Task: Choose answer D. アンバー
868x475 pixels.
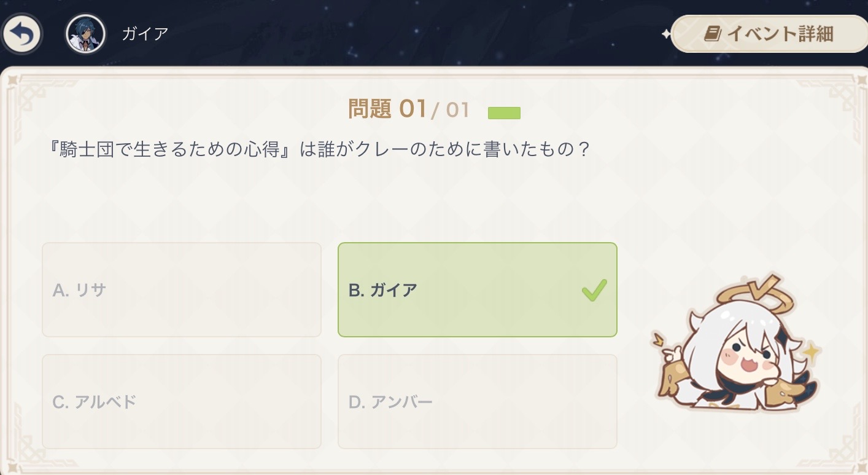Action: point(477,402)
